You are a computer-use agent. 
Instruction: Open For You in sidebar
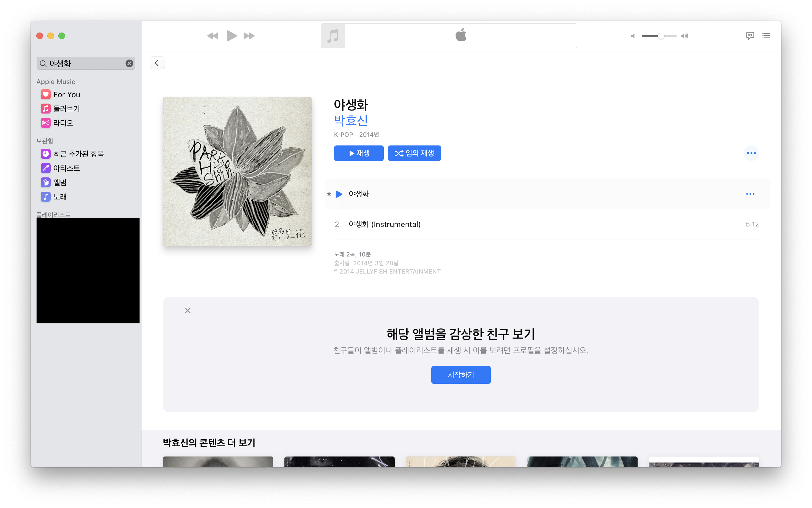pos(66,94)
